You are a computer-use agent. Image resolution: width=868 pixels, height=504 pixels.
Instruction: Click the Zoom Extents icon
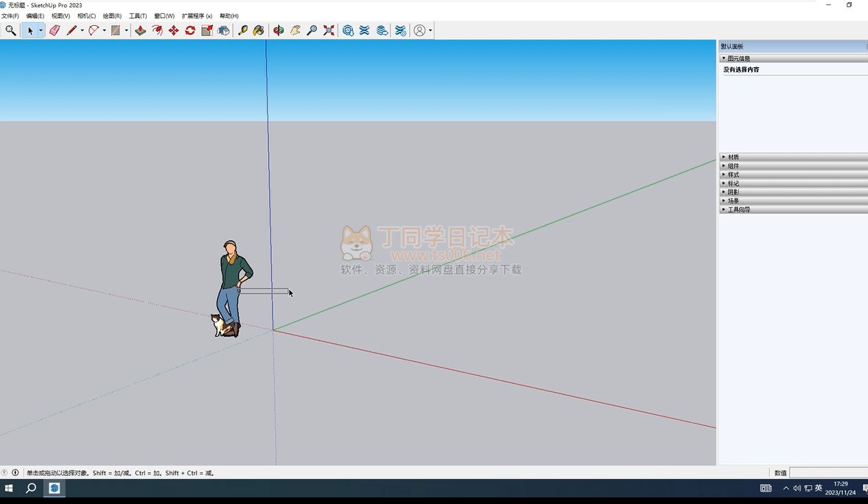pos(329,30)
